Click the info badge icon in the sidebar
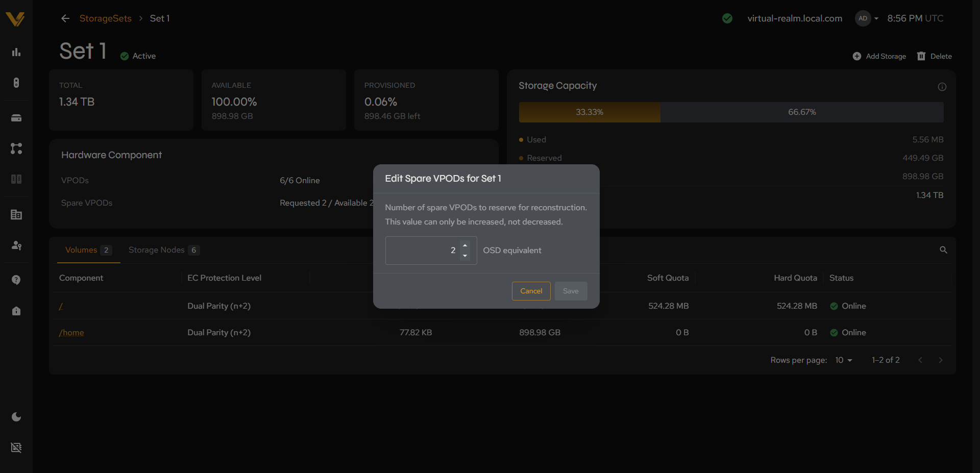The image size is (980, 473). pyautogui.click(x=16, y=311)
